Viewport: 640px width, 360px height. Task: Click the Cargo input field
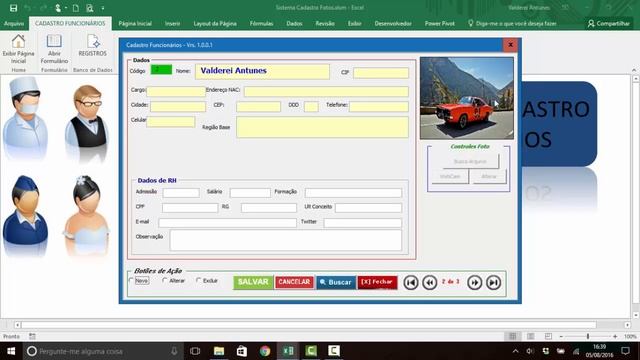pos(176,91)
